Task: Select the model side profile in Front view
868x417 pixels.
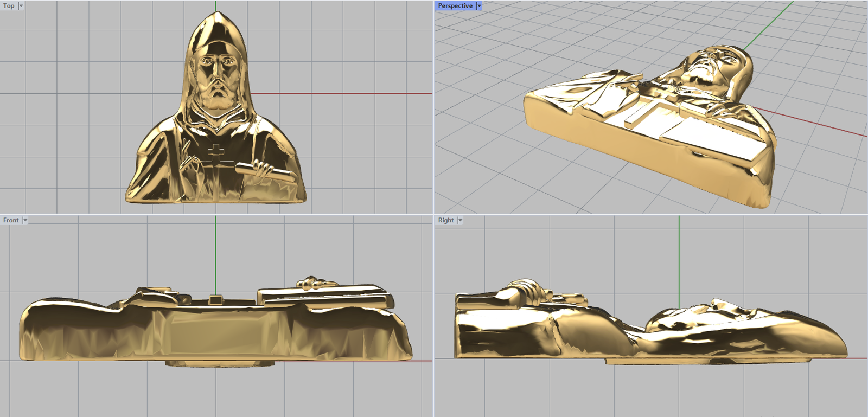Action: point(217,331)
